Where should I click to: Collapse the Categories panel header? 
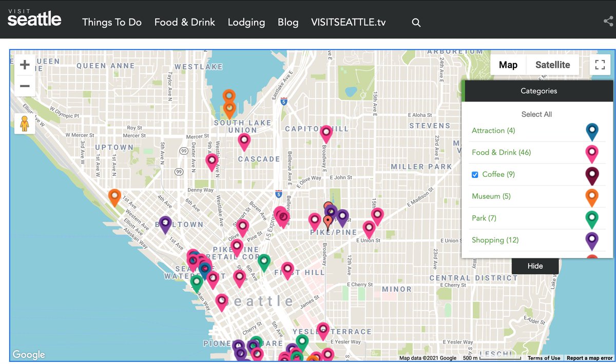pyautogui.click(x=538, y=91)
